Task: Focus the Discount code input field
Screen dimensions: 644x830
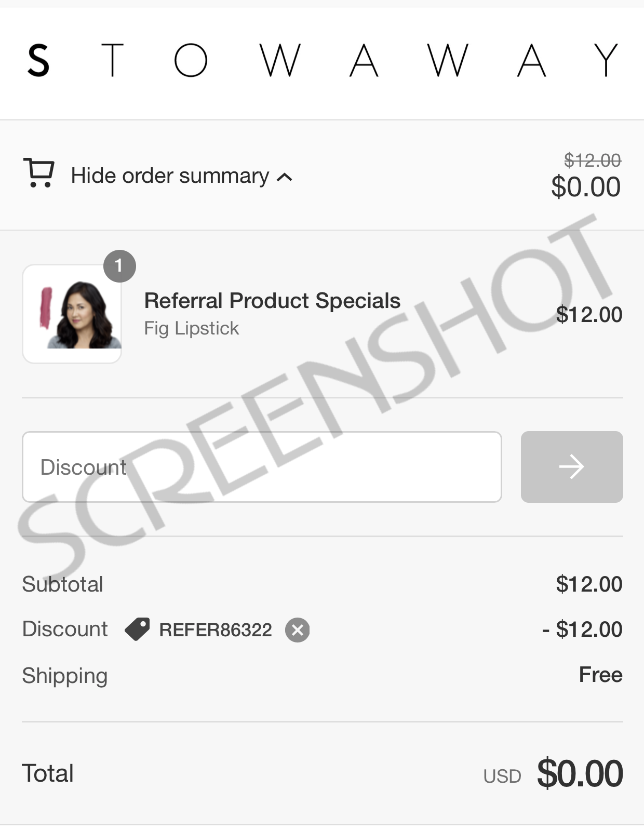Action: [x=262, y=467]
